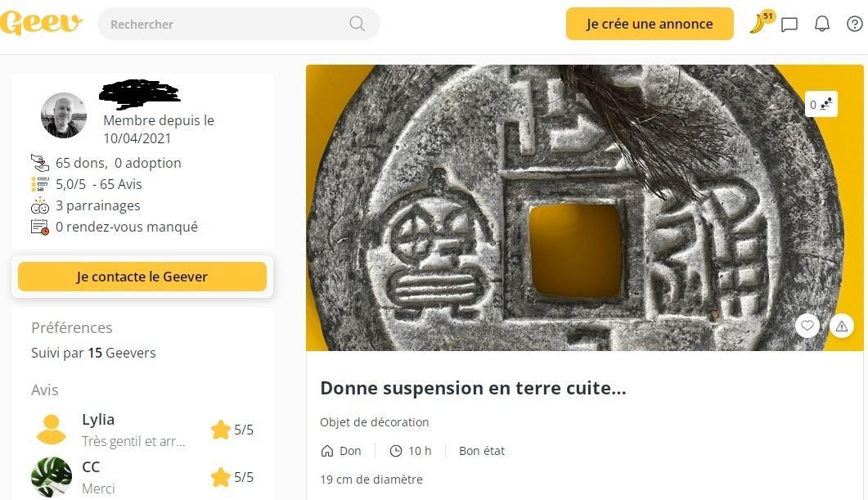868x500 pixels.
Task: Open the coin suspension listing photo
Action: (585, 208)
